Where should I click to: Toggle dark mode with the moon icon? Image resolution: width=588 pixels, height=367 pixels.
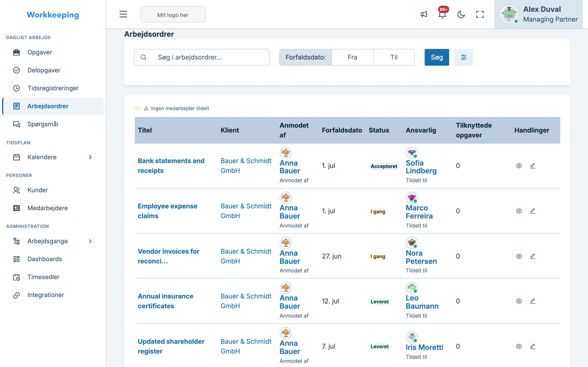coord(461,14)
